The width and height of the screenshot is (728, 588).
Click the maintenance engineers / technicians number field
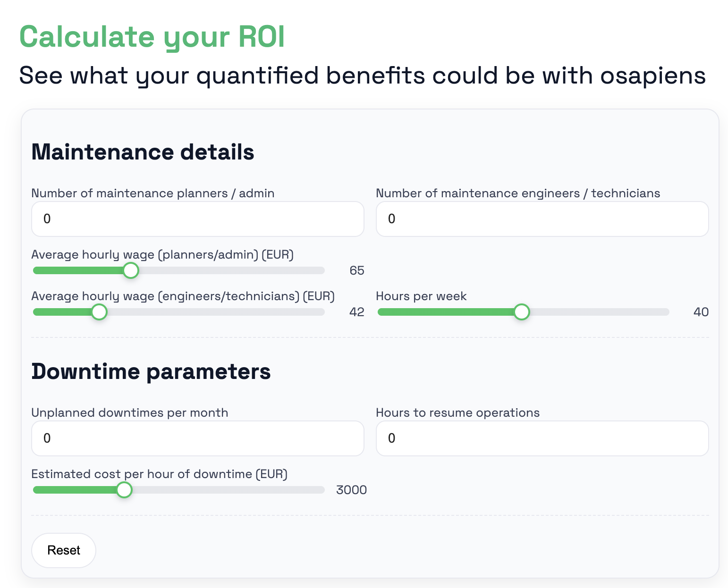[x=542, y=219]
